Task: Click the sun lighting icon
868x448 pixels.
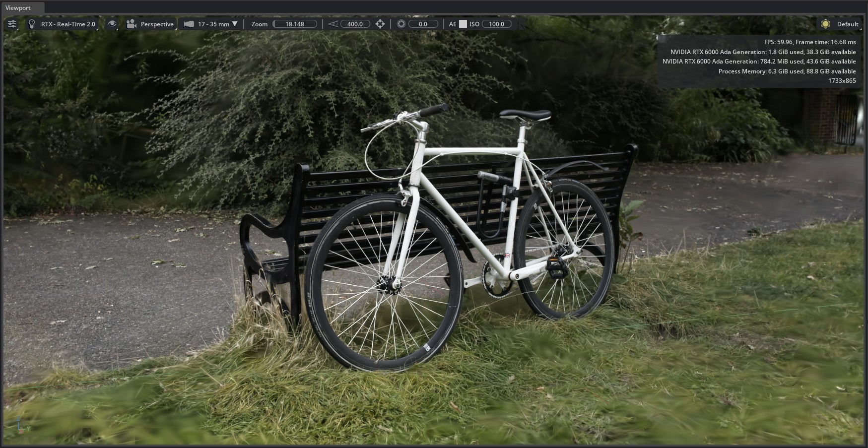Action: 825,24
